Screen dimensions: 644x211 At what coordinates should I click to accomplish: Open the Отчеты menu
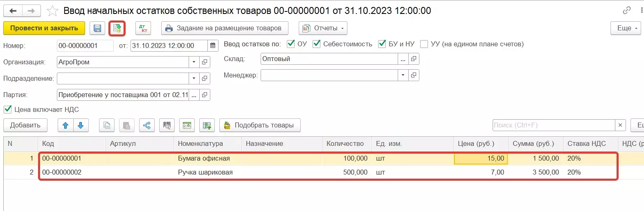click(323, 28)
